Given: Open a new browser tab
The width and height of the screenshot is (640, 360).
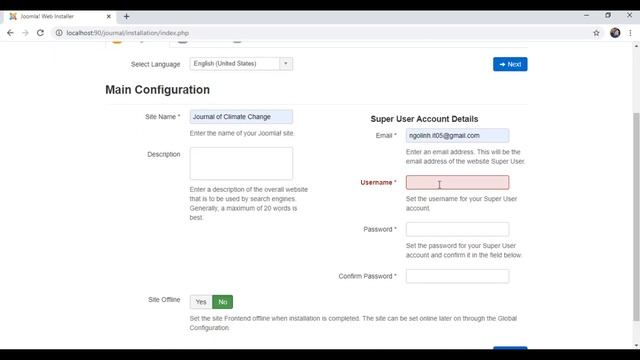Looking at the screenshot, I should pos(127,16).
